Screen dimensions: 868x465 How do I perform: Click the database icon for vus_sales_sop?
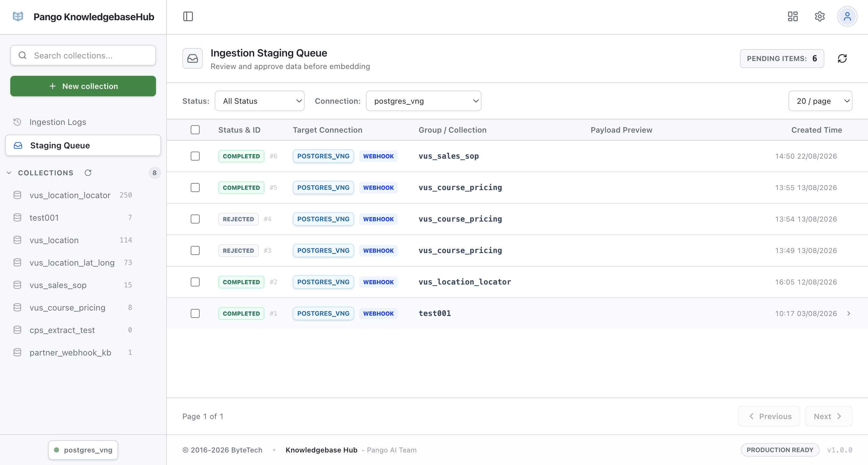pyautogui.click(x=17, y=285)
